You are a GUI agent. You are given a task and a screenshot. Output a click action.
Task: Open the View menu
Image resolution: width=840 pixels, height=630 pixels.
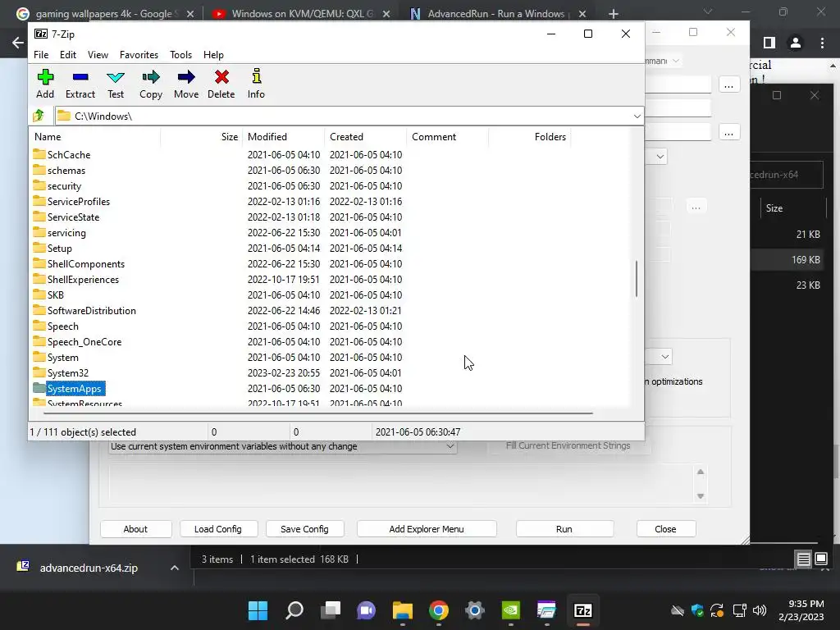tap(98, 55)
